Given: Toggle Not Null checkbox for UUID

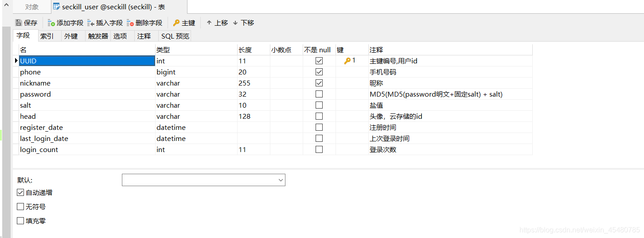Looking at the screenshot, I should pyautogui.click(x=319, y=61).
